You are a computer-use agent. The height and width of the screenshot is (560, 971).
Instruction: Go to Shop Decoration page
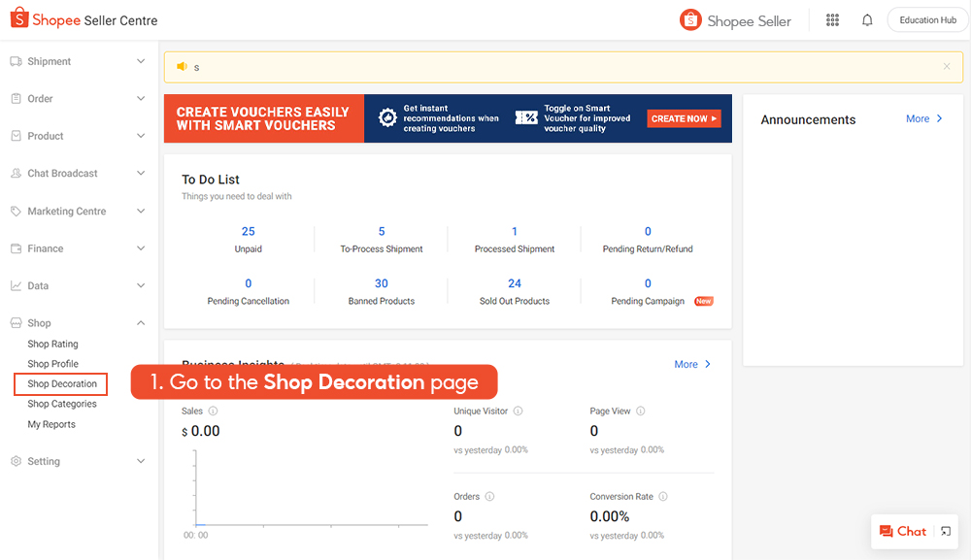62,383
